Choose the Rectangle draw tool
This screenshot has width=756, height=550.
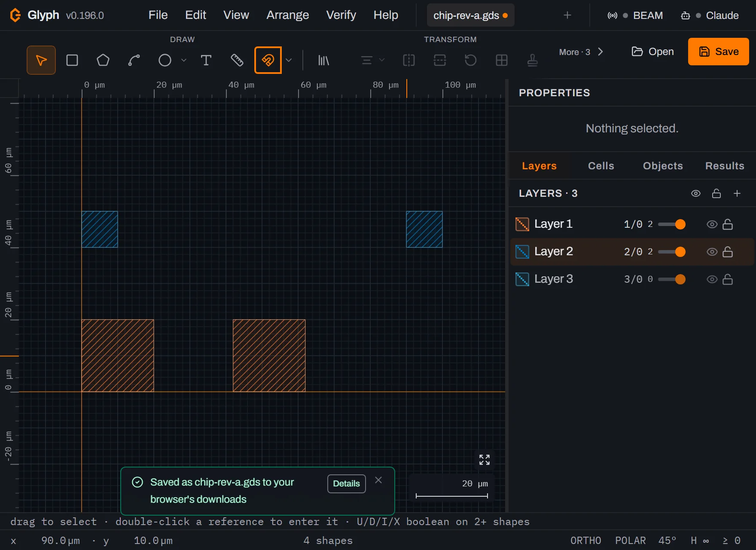(x=72, y=60)
